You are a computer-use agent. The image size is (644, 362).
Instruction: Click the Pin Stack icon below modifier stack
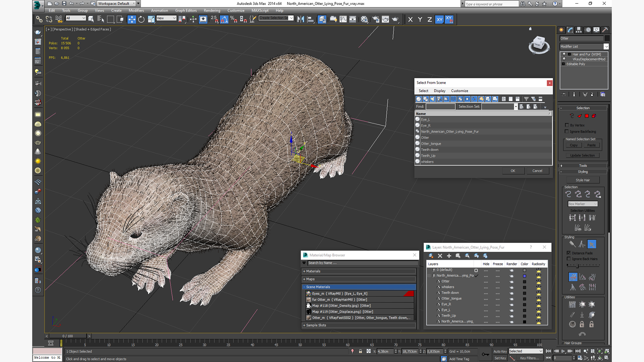coord(563,95)
